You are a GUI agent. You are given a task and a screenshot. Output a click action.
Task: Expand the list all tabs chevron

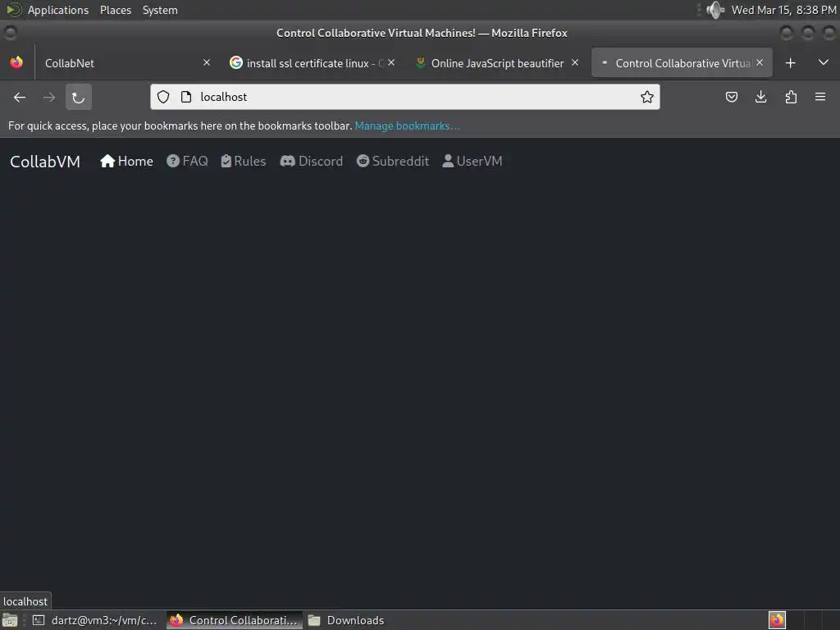point(824,62)
